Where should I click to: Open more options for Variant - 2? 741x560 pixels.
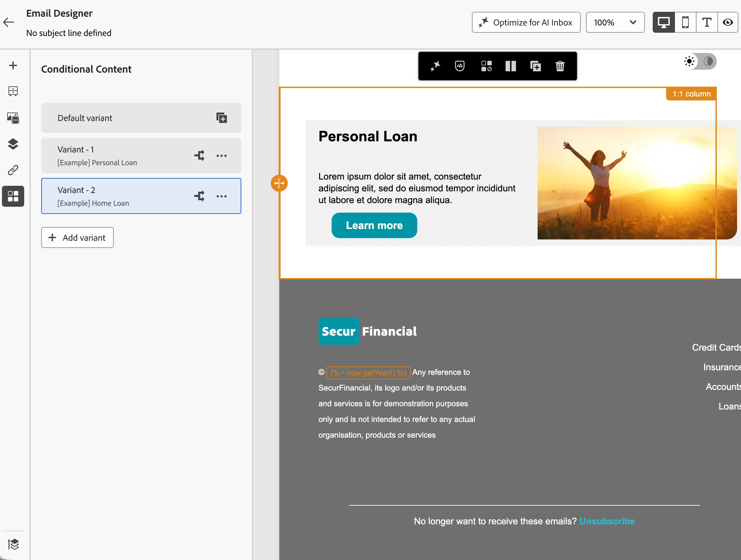coord(221,196)
